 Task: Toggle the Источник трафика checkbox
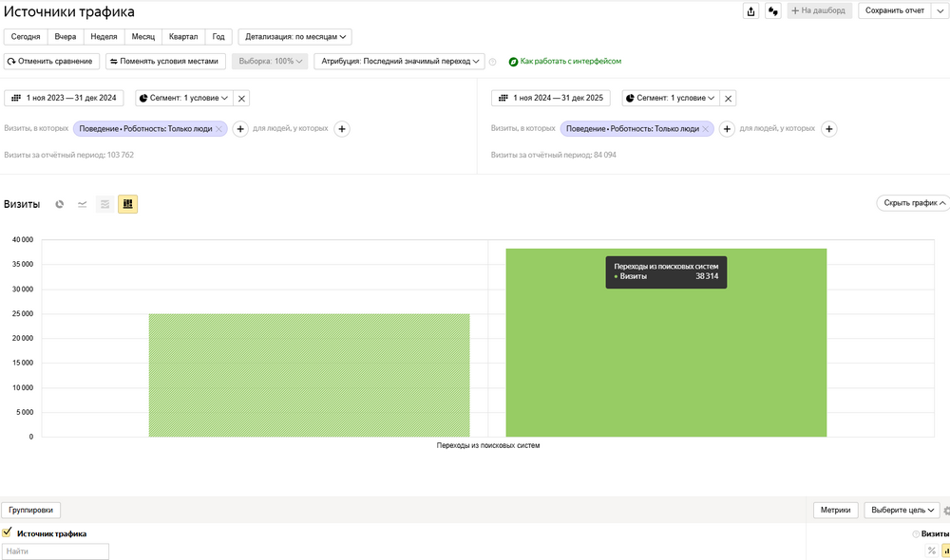[8, 533]
